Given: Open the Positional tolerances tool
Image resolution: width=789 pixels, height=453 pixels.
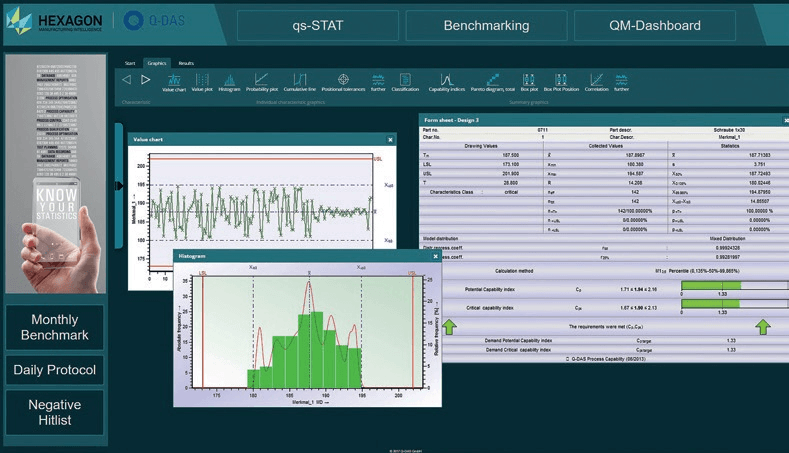Looking at the screenshot, I should pyautogui.click(x=343, y=83).
